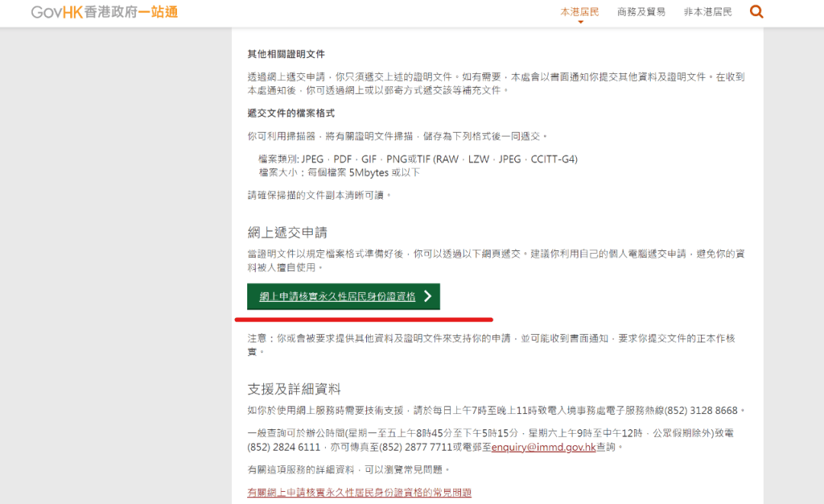Click enquiry phone number (852) 2824 6111

click(x=284, y=448)
